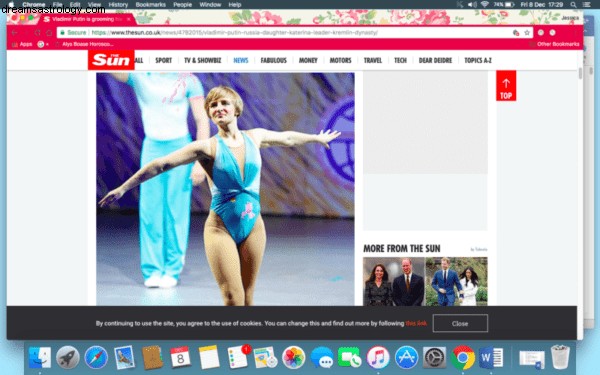600x375 pixels.
Task: Open the Other Bookmarks folder
Action: (x=554, y=44)
